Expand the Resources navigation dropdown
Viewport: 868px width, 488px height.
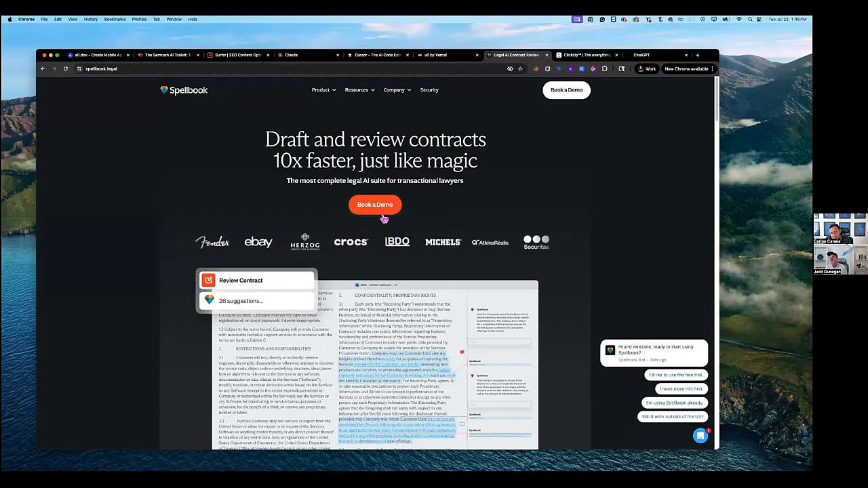click(359, 90)
